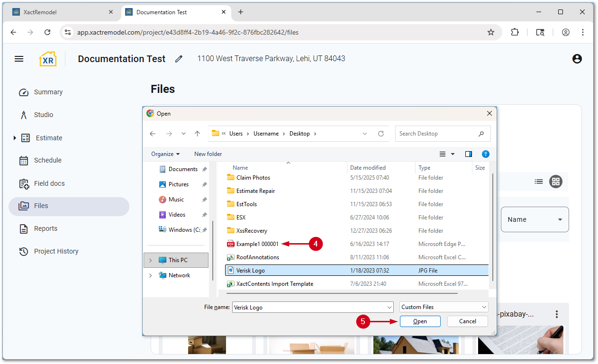The height and width of the screenshot is (364, 598).
Task: Bookmark this page with star icon
Action: tap(491, 32)
